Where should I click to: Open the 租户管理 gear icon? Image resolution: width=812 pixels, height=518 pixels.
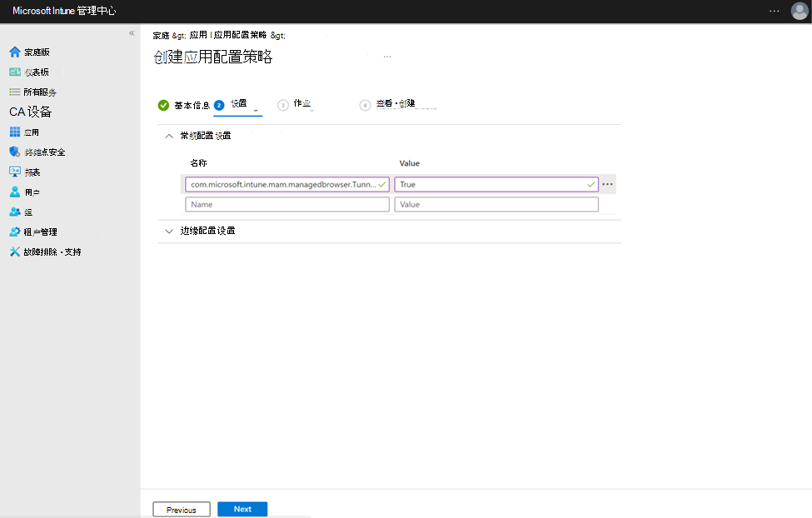tap(14, 232)
